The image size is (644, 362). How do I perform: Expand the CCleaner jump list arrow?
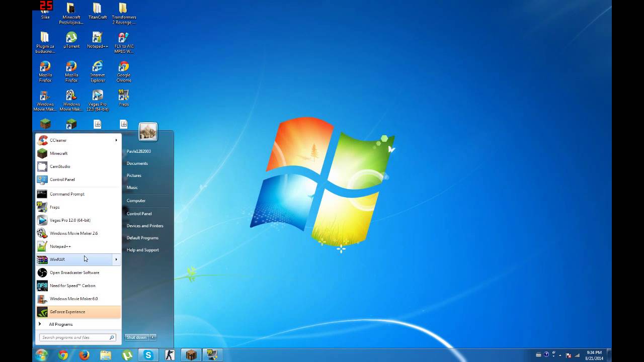116,140
